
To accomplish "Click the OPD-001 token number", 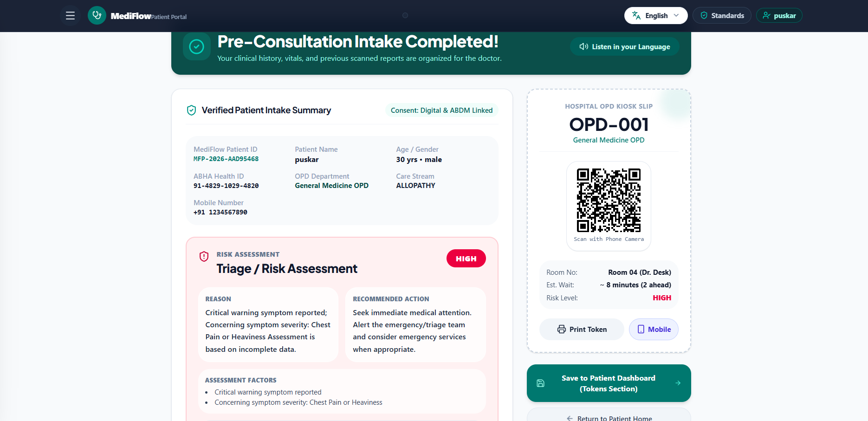I will 609,124.
